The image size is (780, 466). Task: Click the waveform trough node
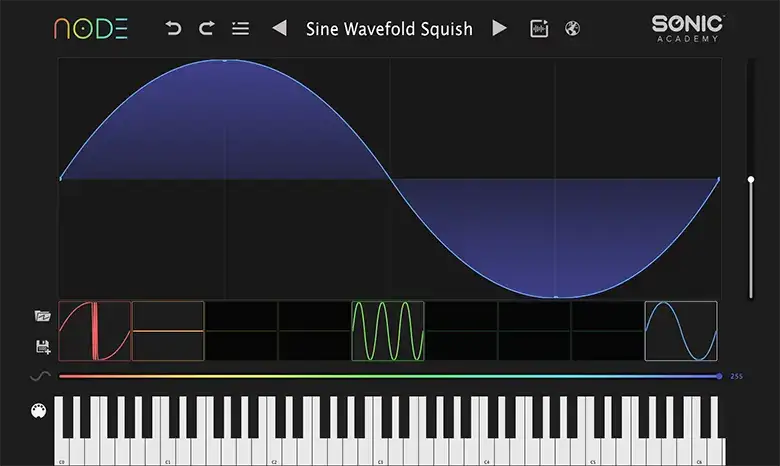556,297
